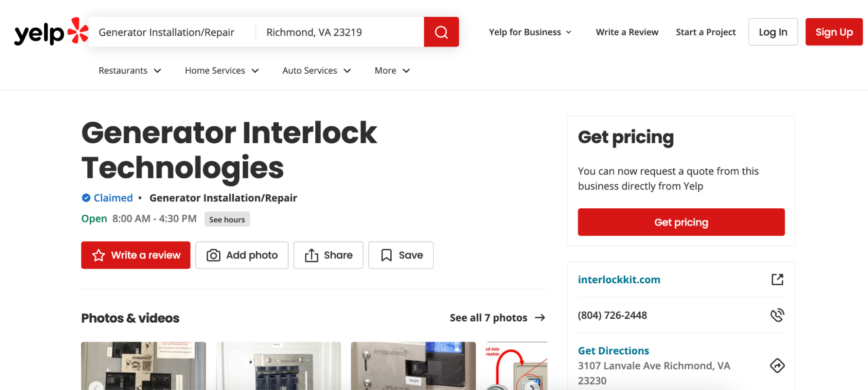Image resolution: width=868 pixels, height=390 pixels.
Task: Click the camera icon on Add photo
Action: (x=213, y=255)
